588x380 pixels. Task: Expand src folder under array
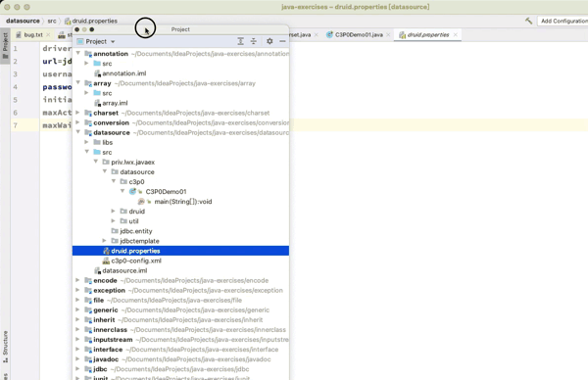pyautogui.click(x=86, y=93)
